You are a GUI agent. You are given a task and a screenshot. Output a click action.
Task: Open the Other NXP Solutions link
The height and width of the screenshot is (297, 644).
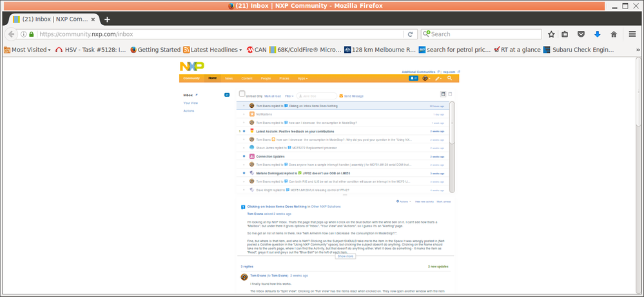(326, 207)
